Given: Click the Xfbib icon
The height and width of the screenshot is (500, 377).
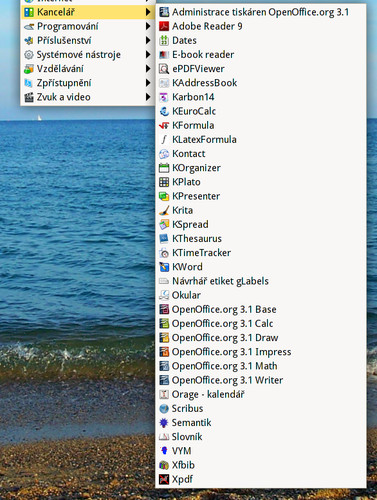Looking at the screenshot, I should (x=164, y=465).
